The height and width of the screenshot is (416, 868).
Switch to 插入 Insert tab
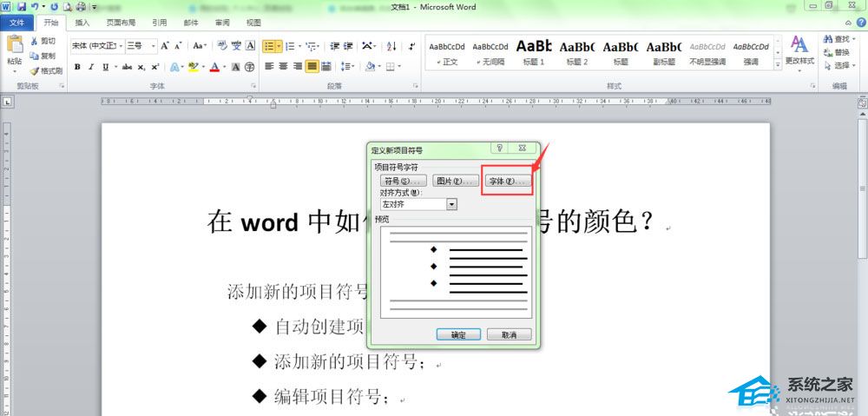[82, 23]
